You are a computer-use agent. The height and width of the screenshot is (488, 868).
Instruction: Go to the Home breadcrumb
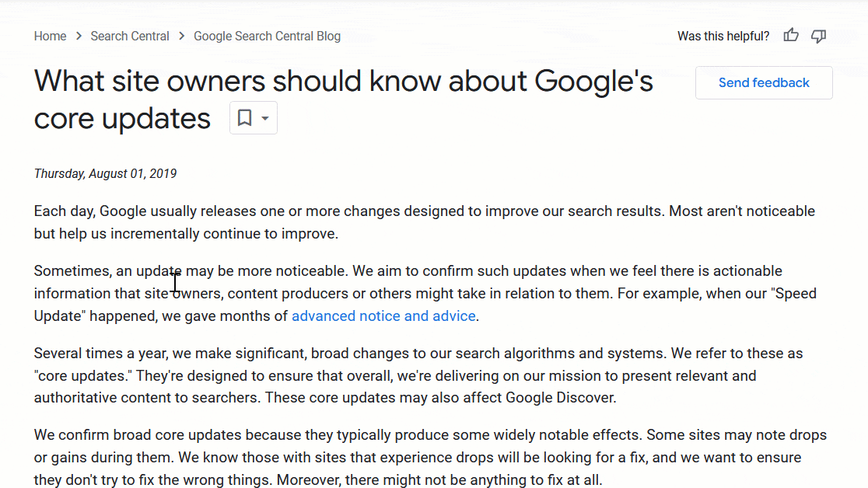coord(50,36)
